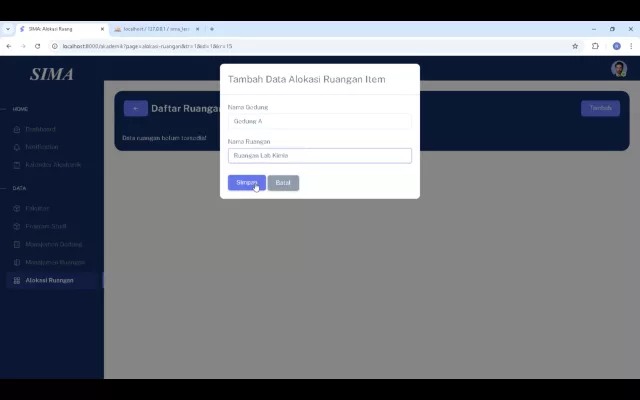Click the dialog title Tambah Data Alokasi Ruangan Item
Viewport: 640px width, 400px height.
point(307,79)
